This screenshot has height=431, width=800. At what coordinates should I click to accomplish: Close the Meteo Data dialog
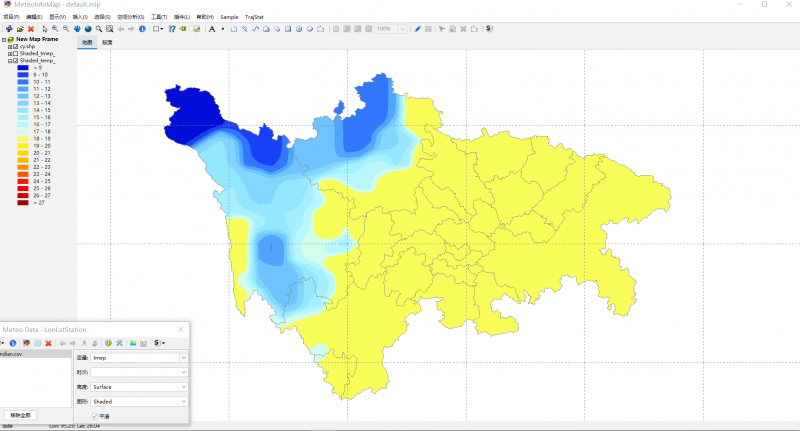[180, 328]
